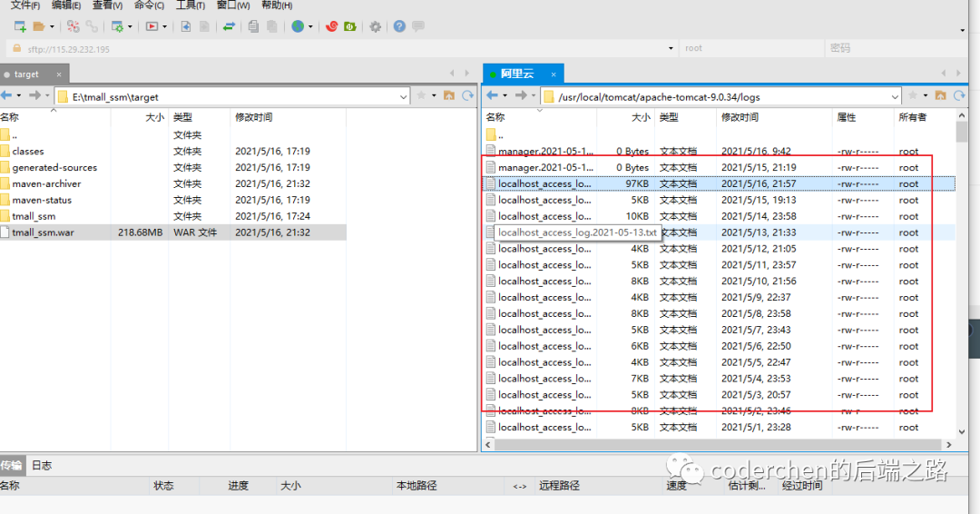Select remote log dated 2021/5/16, 21:57

pos(719,183)
